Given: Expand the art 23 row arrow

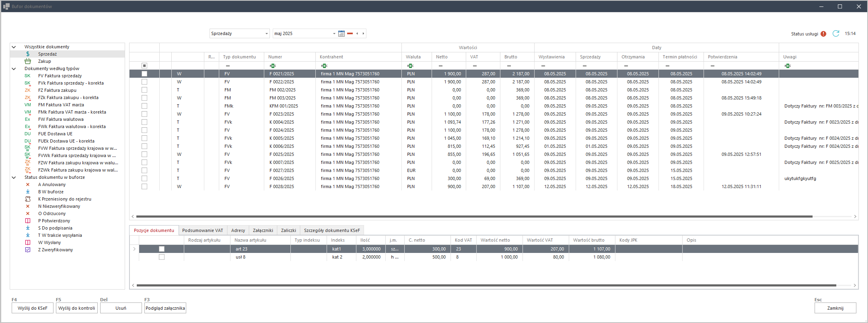Looking at the screenshot, I should [134, 249].
